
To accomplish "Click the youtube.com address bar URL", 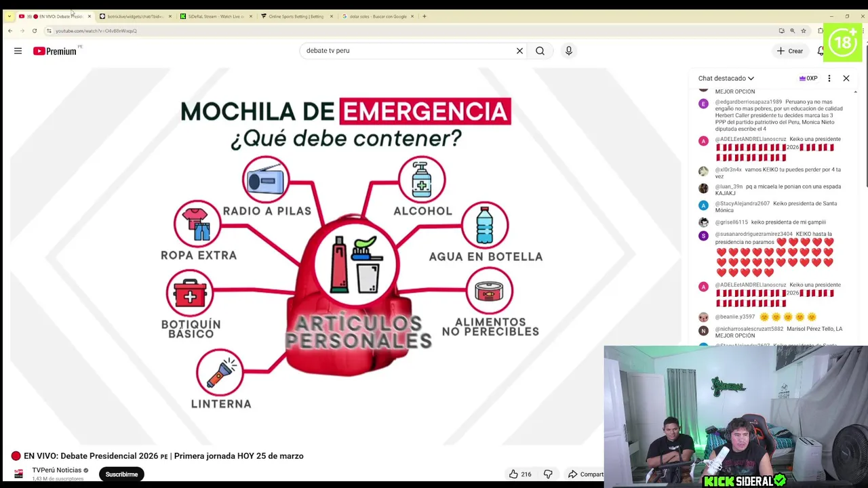I will (96, 30).
